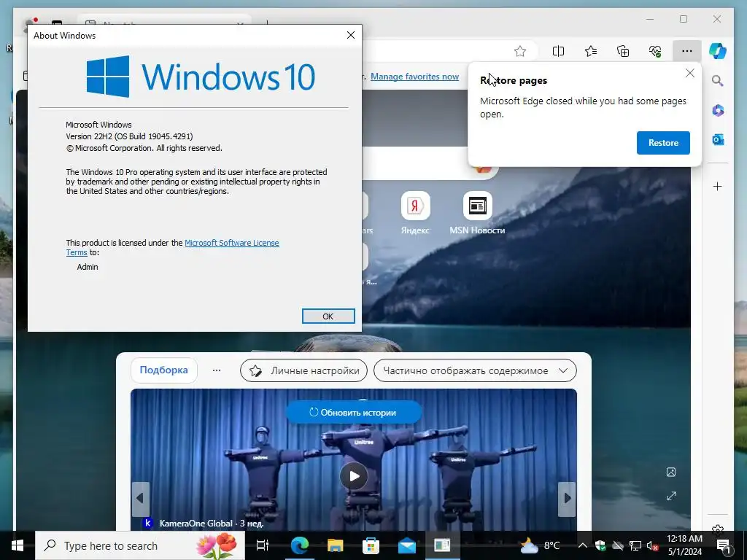747x560 pixels.
Task: Go to previous story with left arrow
Action: (x=140, y=499)
